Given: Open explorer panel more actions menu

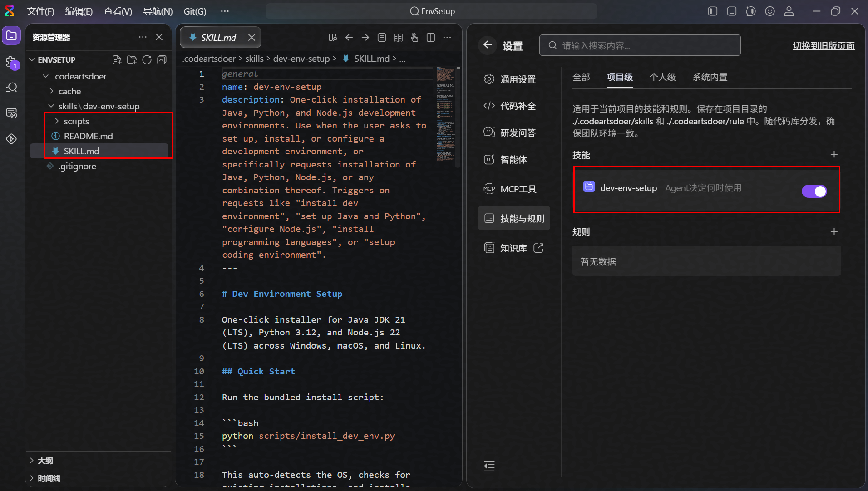Looking at the screenshot, I should 143,37.
